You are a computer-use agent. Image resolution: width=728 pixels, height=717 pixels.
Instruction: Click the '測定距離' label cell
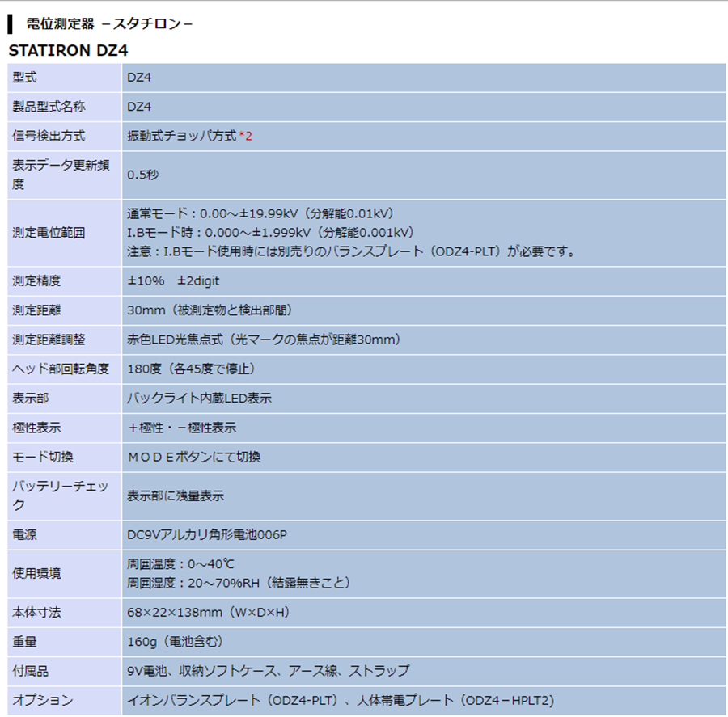(65, 310)
